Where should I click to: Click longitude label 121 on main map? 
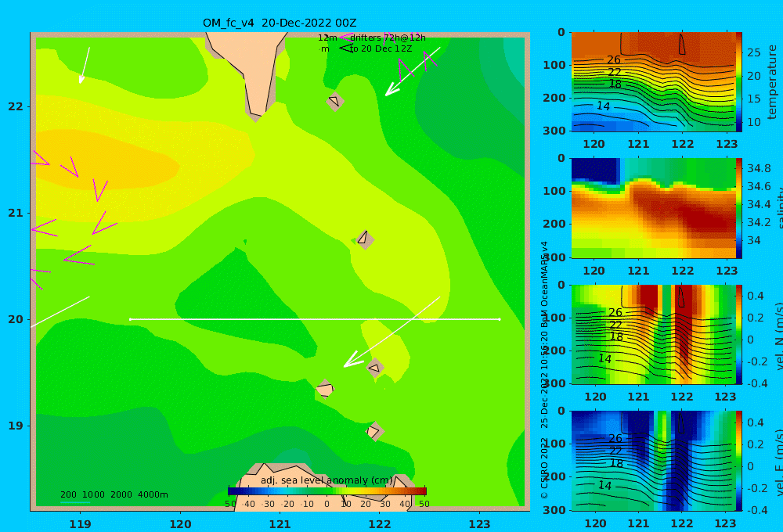pyautogui.click(x=280, y=524)
